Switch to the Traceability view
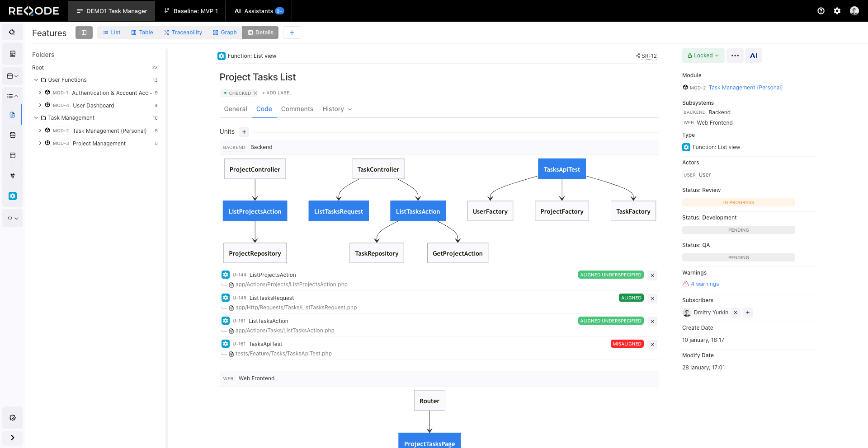The image size is (868, 448). [183, 33]
